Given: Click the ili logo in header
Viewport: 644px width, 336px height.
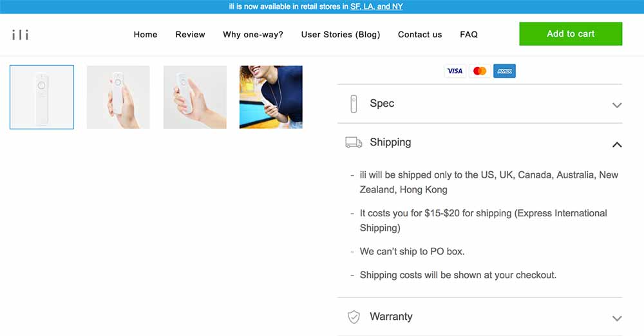Looking at the screenshot, I should [21, 35].
